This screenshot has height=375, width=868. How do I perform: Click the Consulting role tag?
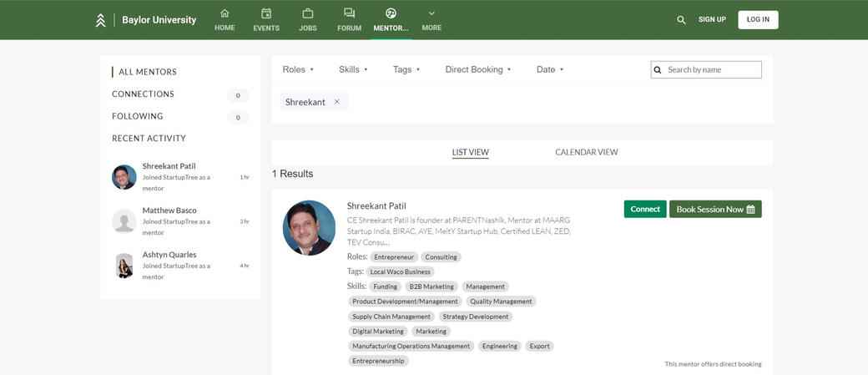(442, 257)
